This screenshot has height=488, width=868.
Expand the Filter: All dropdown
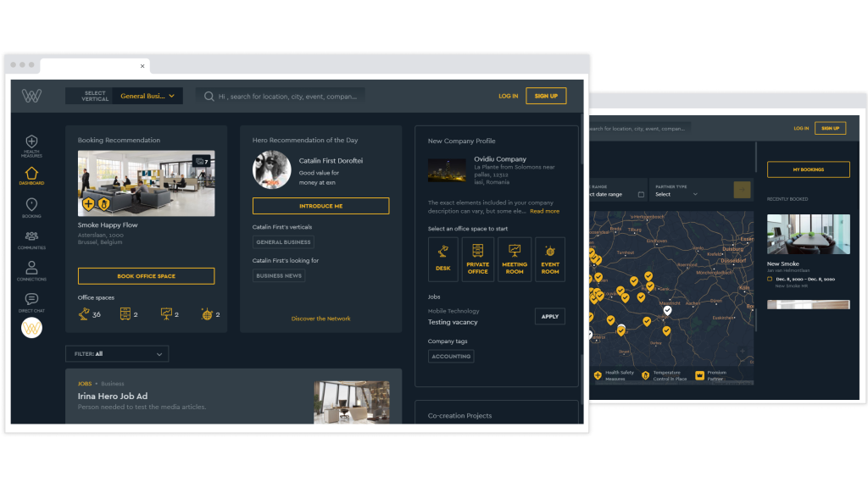(x=117, y=354)
